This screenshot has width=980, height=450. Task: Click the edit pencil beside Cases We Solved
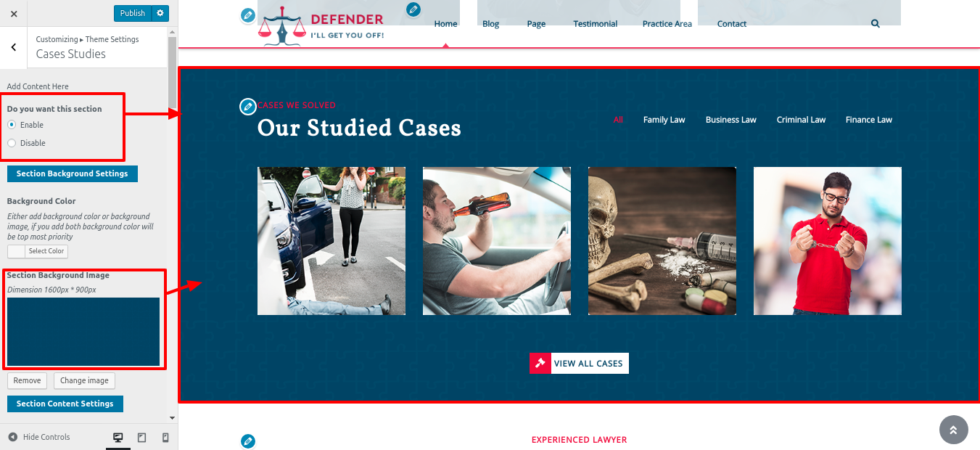pyautogui.click(x=248, y=107)
